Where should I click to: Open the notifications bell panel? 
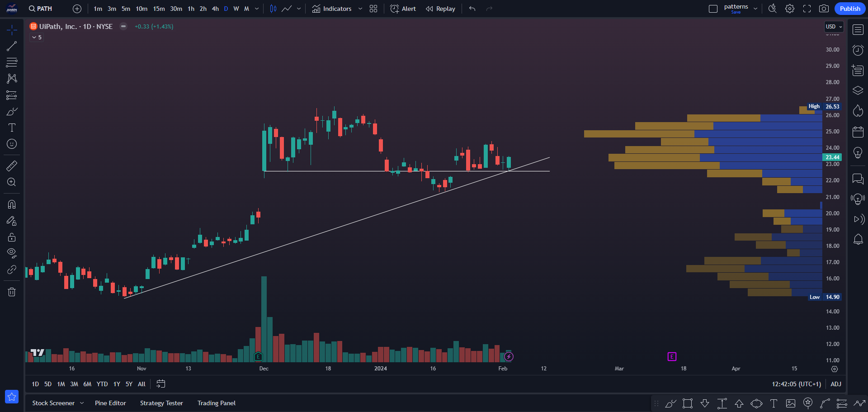click(x=858, y=239)
